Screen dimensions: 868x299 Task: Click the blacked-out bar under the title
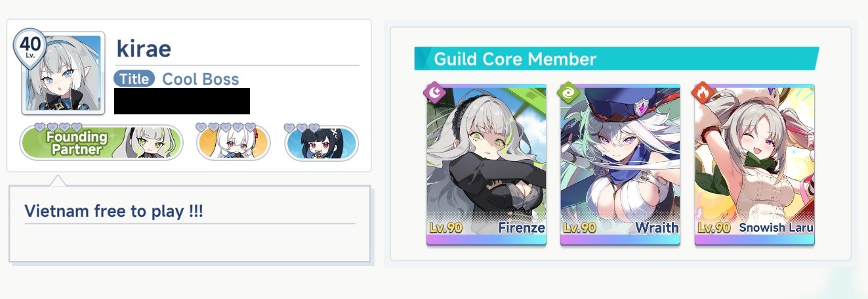click(182, 101)
